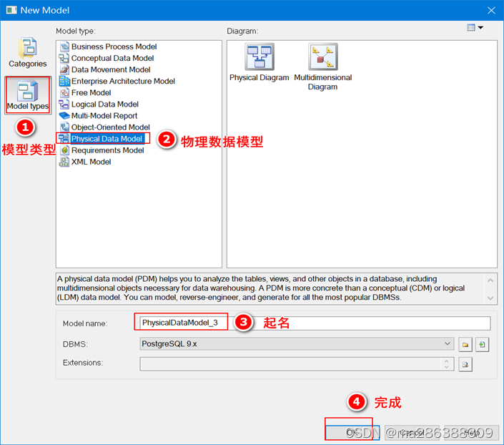Click the OK button
The width and height of the screenshot is (504, 445).
tap(352, 432)
